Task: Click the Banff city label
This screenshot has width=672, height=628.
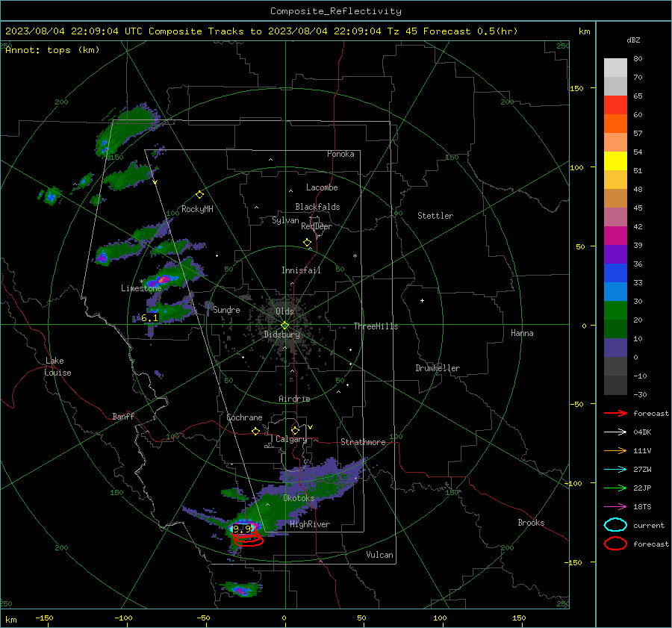Action: 123,416
